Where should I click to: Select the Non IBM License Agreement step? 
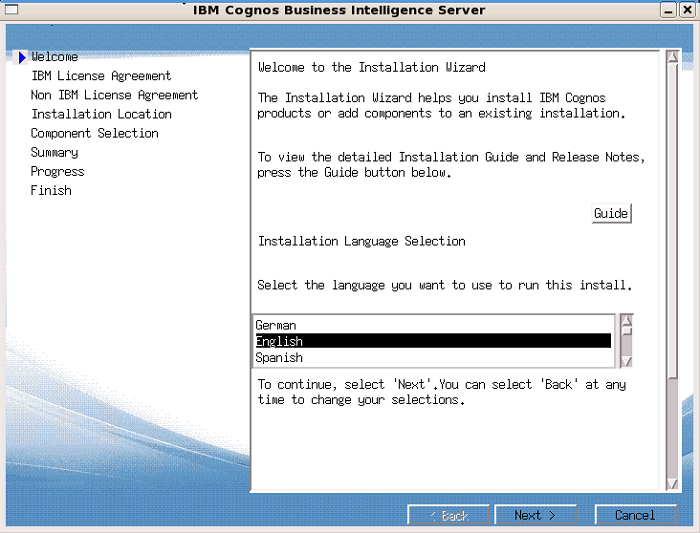(x=114, y=95)
